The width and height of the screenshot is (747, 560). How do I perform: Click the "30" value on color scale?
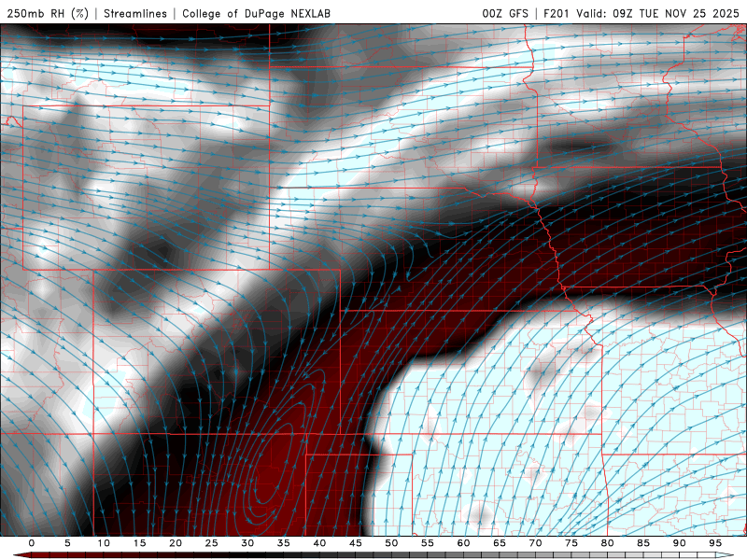(x=247, y=543)
